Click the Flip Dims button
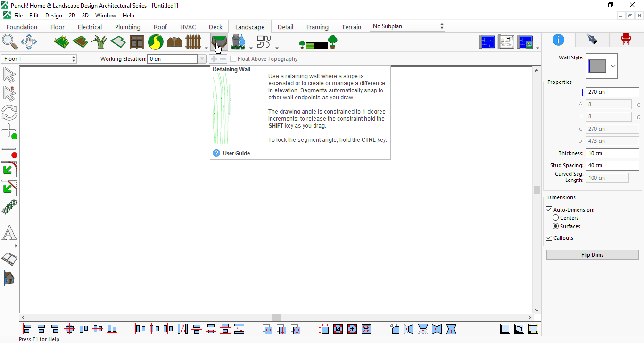Viewport: 644px width, 343px height. click(x=592, y=255)
